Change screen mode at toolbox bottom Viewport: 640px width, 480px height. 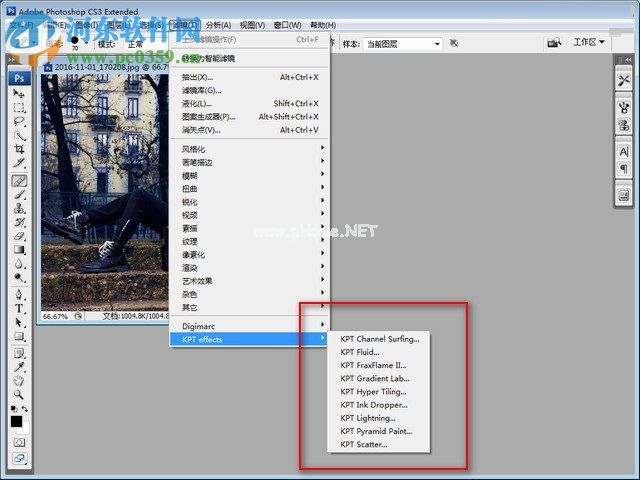(19, 459)
